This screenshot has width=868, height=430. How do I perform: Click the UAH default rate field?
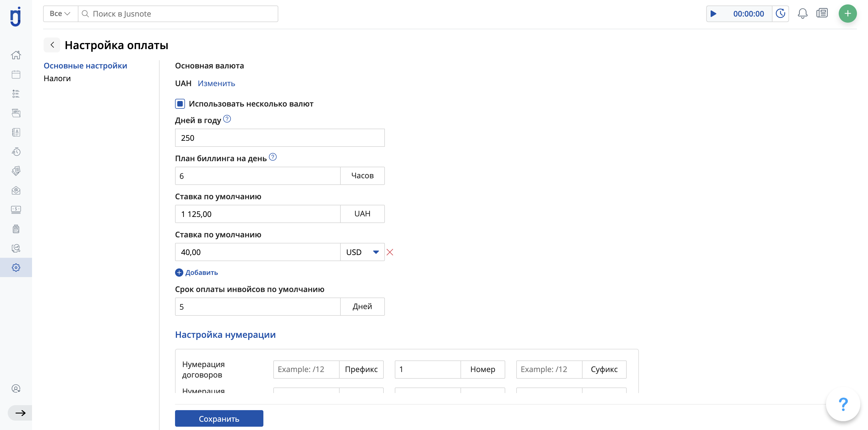[258, 214]
